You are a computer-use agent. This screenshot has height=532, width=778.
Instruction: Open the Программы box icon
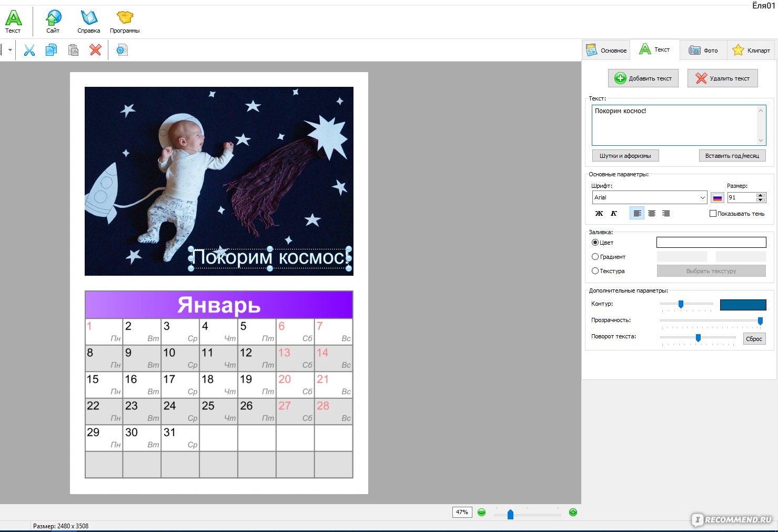(x=125, y=21)
